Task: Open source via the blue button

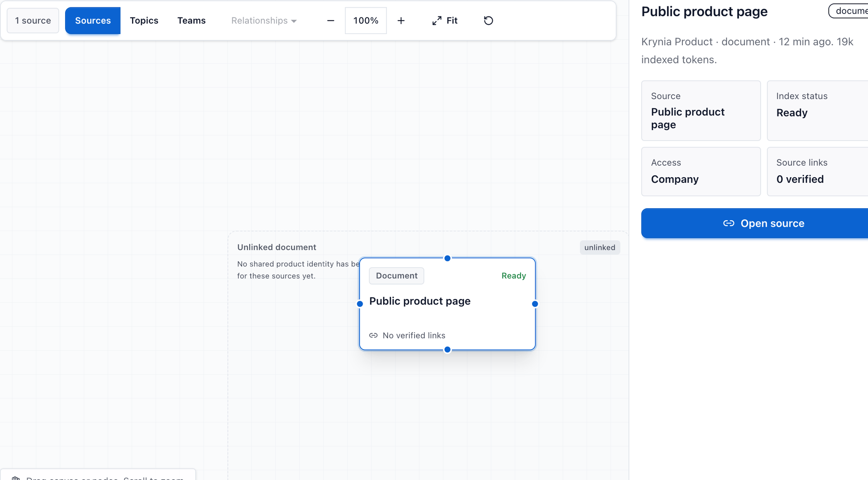Action: pyautogui.click(x=754, y=223)
